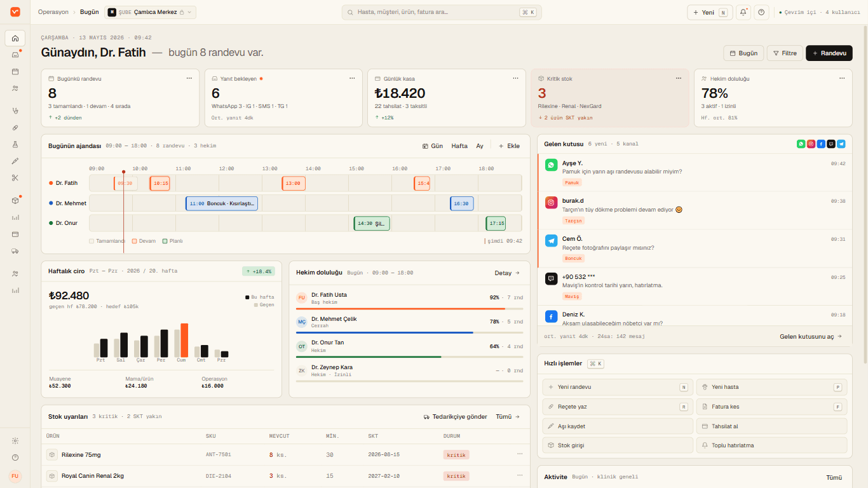The image size is (868, 488).
Task: Open the scissors icon in the sidebar
Action: tap(15, 178)
